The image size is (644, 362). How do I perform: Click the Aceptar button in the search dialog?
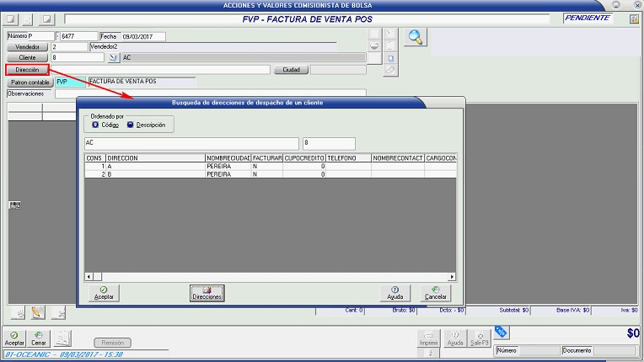coord(104,293)
